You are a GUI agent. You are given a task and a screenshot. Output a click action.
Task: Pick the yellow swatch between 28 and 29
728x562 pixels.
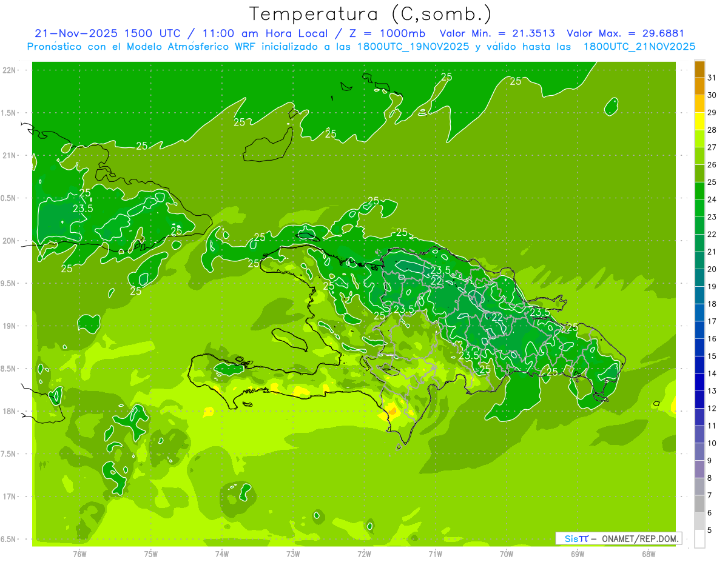(x=699, y=121)
